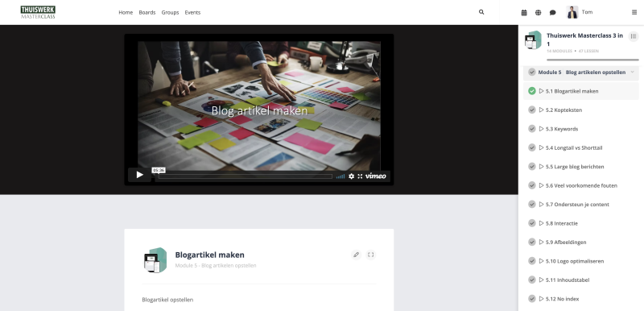Open the chat messages icon

[553, 13]
